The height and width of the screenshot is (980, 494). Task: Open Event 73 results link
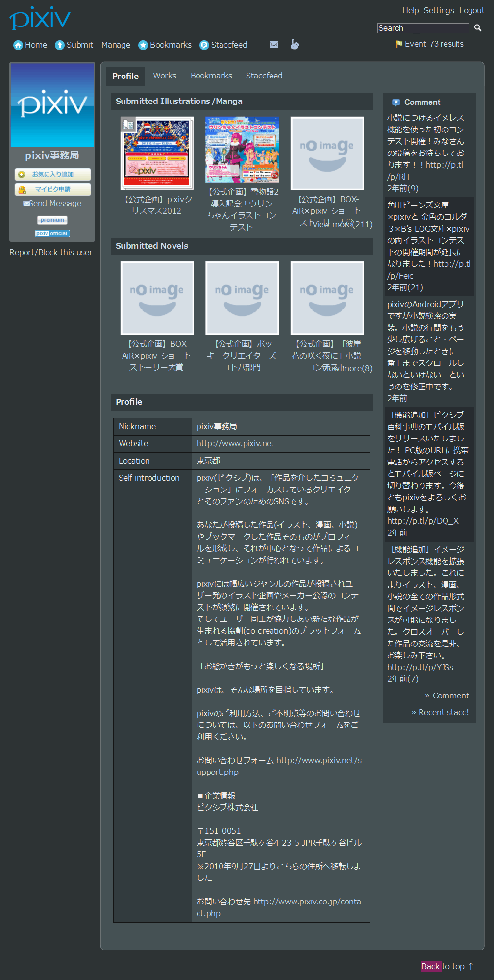[x=434, y=44]
